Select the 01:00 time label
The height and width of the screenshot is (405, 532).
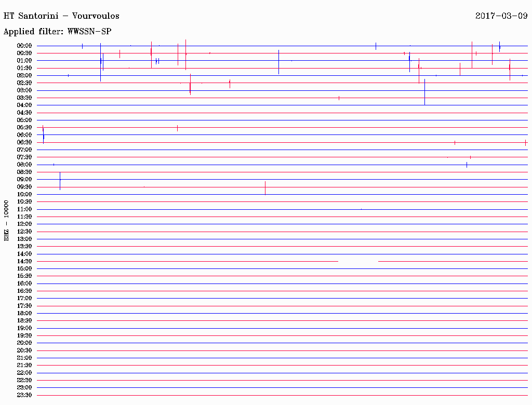coord(24,61)
